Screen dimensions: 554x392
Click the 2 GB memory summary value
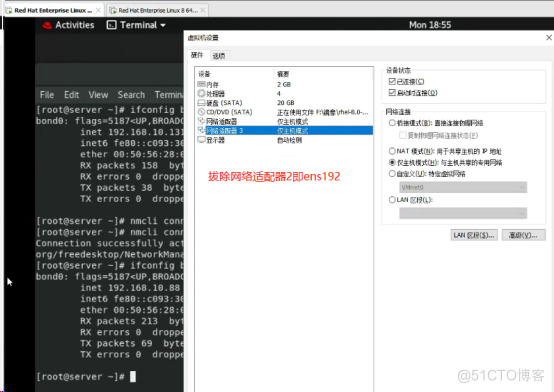point(284,84)
